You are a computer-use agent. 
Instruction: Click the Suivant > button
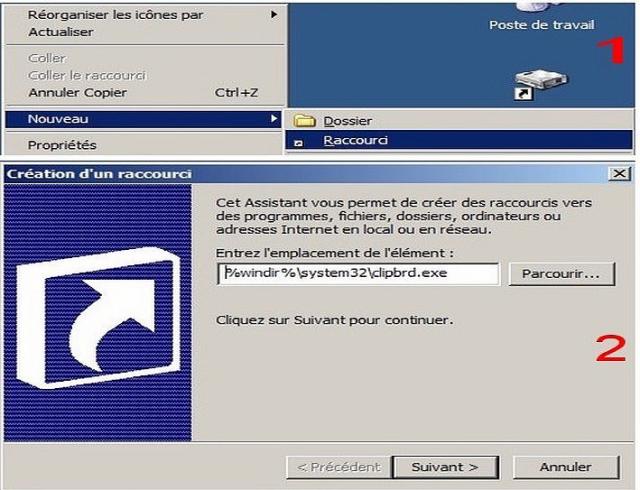point(445,467)
